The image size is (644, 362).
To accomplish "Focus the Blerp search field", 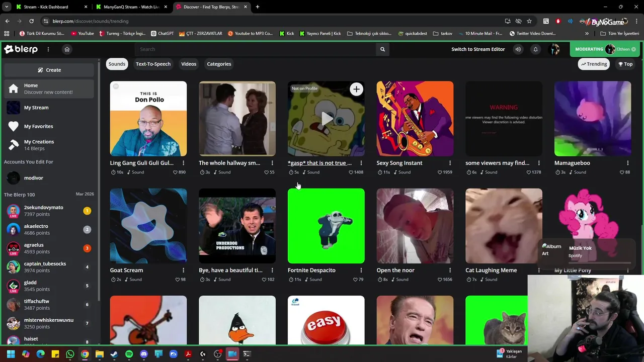I will click(x=256, y=49).
